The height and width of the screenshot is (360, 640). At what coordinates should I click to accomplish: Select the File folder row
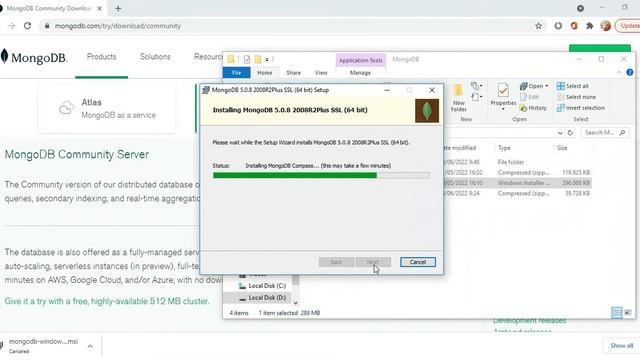pos(518,162)
